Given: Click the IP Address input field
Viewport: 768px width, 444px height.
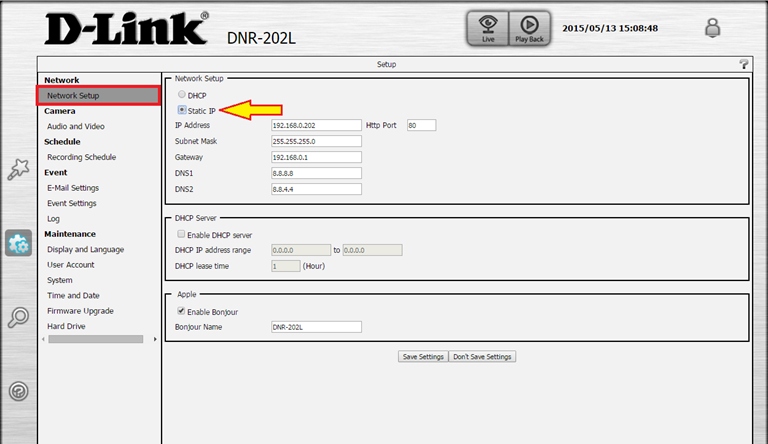Looking at the screenshot, I should point(315,126).
